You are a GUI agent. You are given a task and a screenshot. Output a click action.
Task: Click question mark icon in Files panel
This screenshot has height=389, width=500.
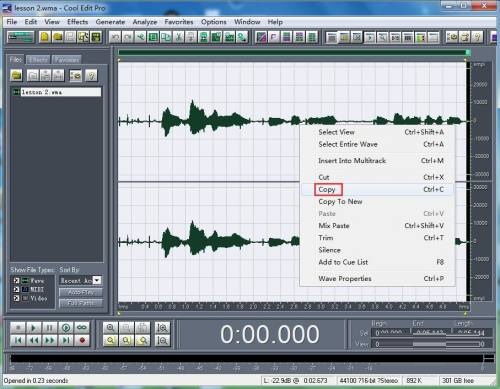pyautogui.click(x=91, y=76)
